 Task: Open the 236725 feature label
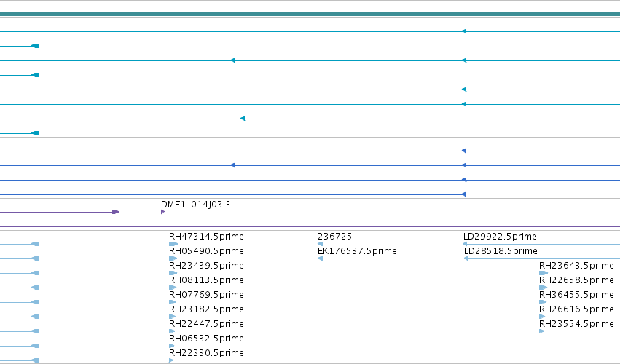click(x=334, y=237)
